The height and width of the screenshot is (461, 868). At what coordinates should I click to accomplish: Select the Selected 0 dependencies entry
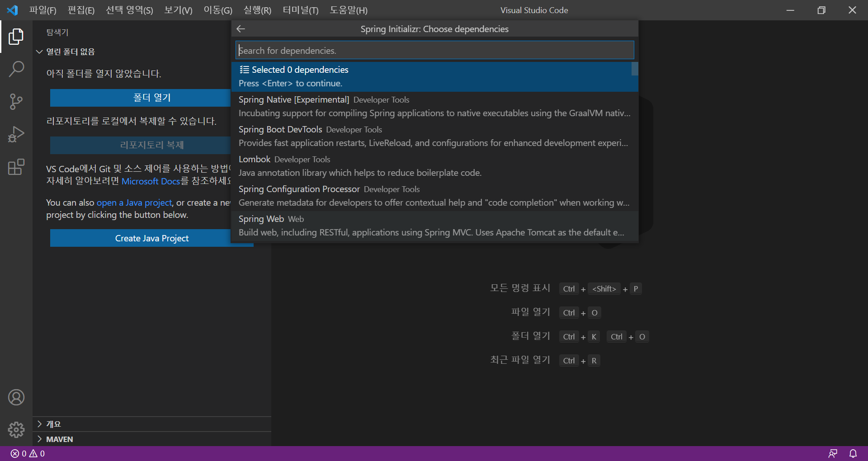[434, 76]
